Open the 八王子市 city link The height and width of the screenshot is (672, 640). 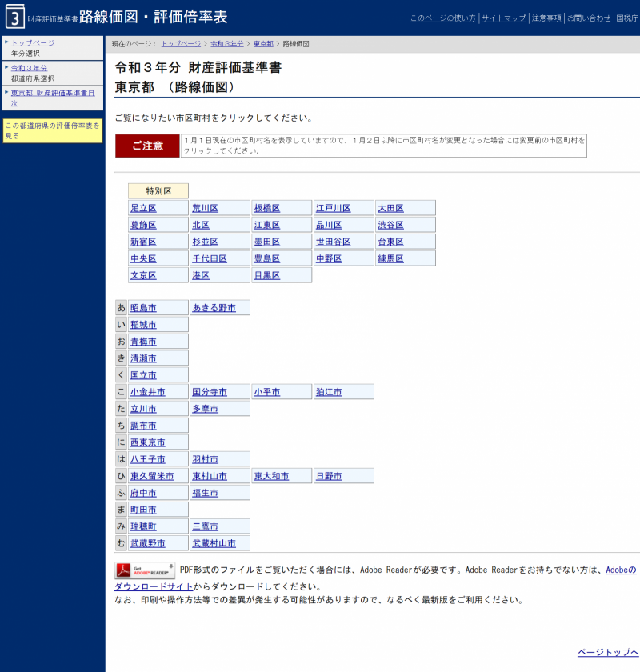click(148, 459)
